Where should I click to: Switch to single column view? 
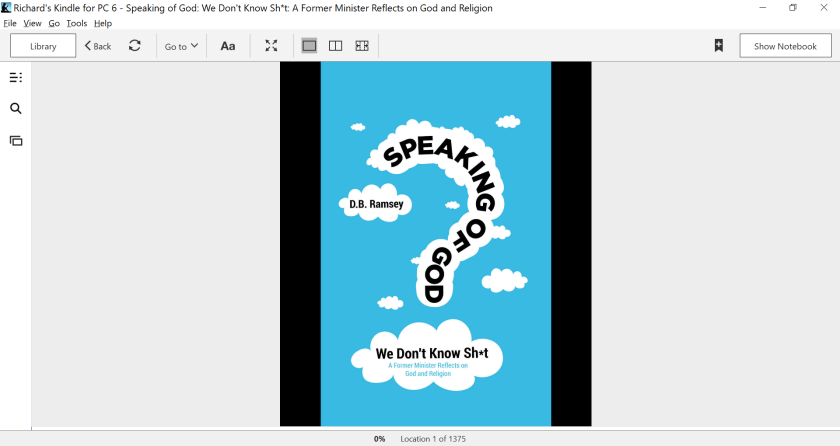pos(310,46)
